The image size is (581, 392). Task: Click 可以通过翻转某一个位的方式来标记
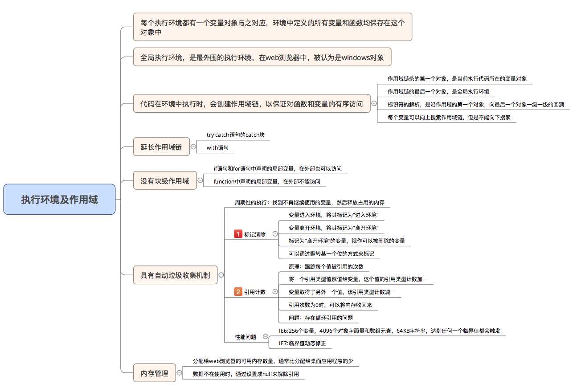pos(331,254)
